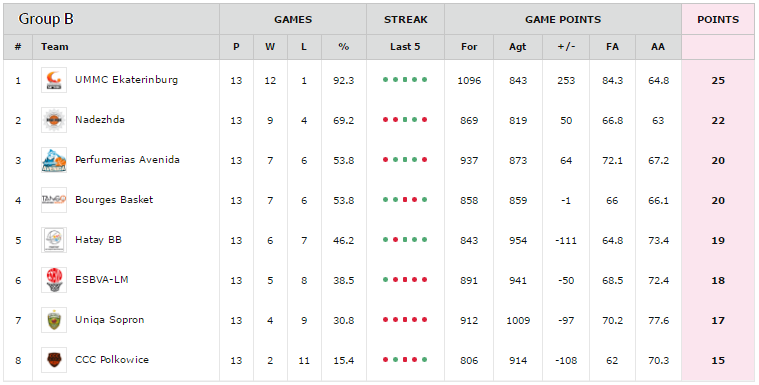Image resolution: width=759 pixels, height=385 pixels.
Task: Click the Hatay BB team logo
Action: pyautogui.click(x=54, y=240)
